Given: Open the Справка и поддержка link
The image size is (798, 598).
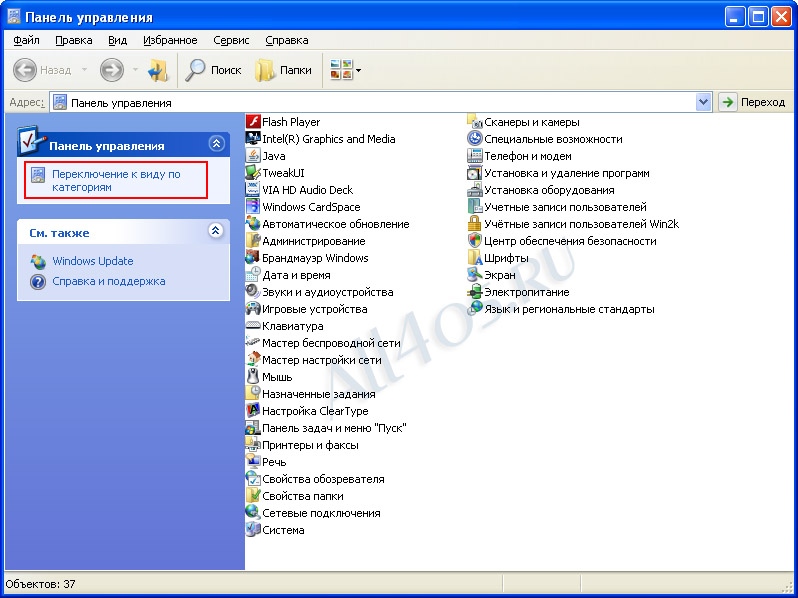Looking at the screenshot, I should click(x=109, y=281).
